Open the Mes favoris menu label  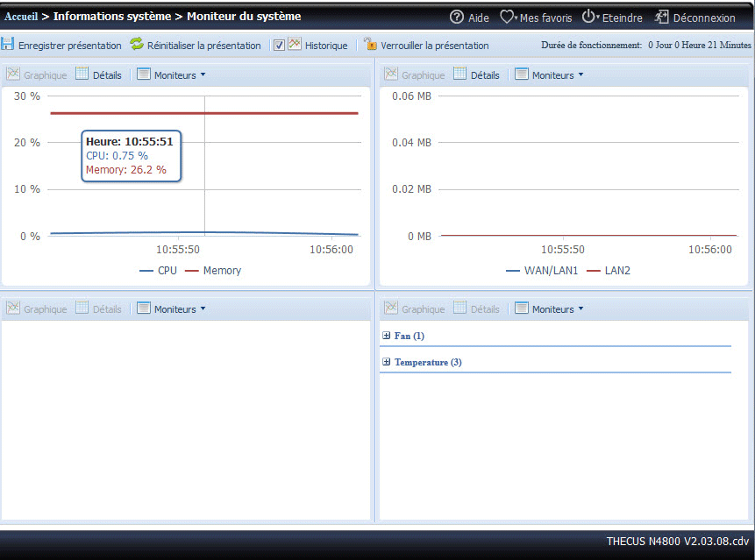(545, 18)
